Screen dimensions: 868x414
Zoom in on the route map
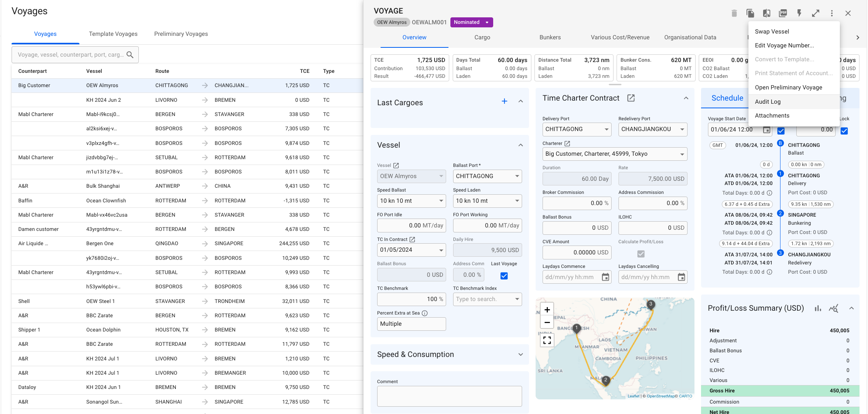tap(547, 310)
